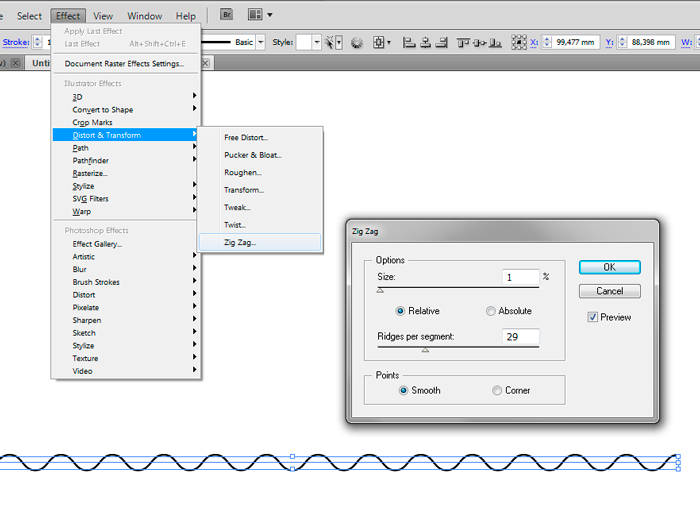This screenshot has height=506, width=700.
Task: Click the vertical align top icon
Action: (463, 43)
